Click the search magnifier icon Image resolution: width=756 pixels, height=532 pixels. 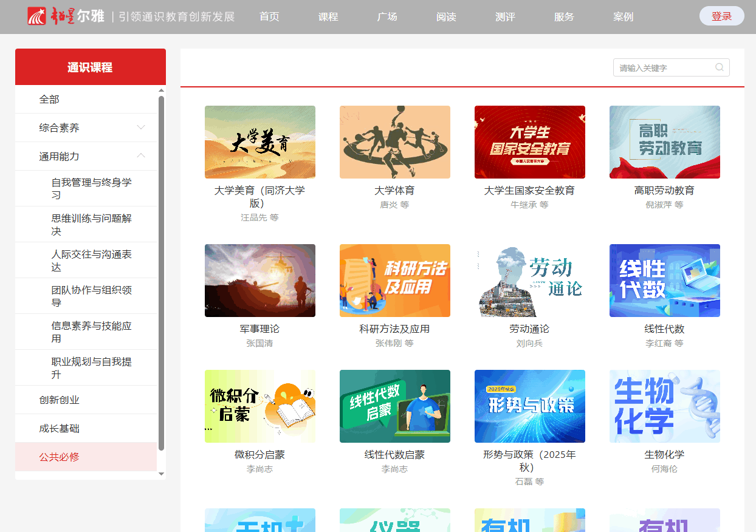click(720, 67)
